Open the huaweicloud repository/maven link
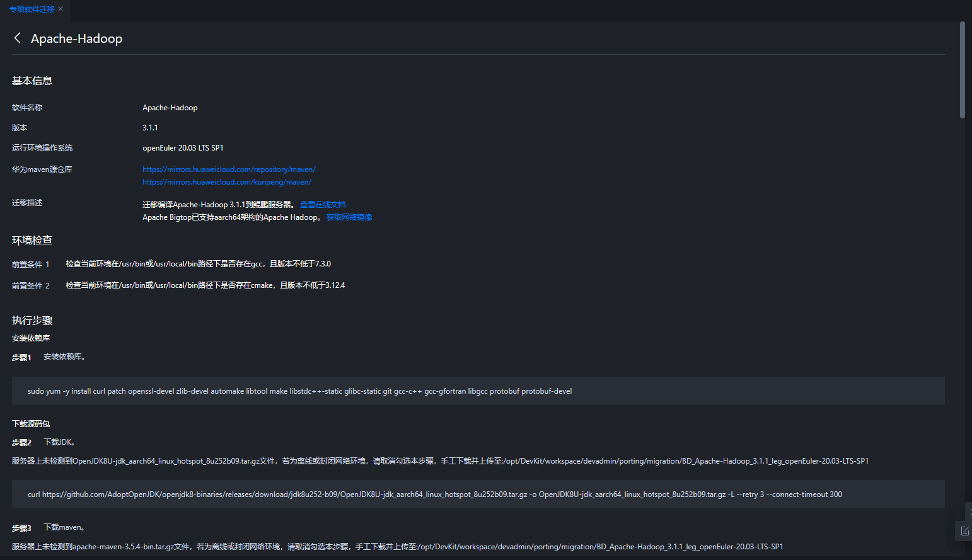This screenshot has width=972, height=560. pyautogui.click(x=229, y=169)
